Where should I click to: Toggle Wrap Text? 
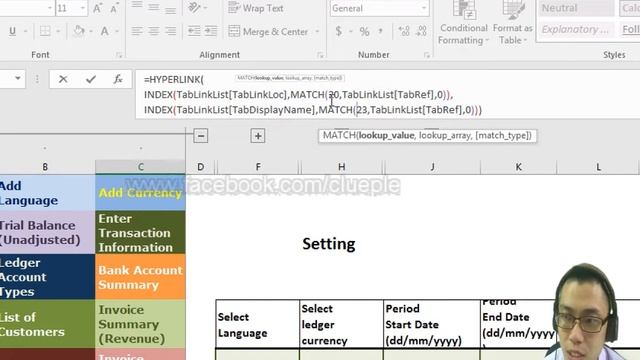click(256, 8)
